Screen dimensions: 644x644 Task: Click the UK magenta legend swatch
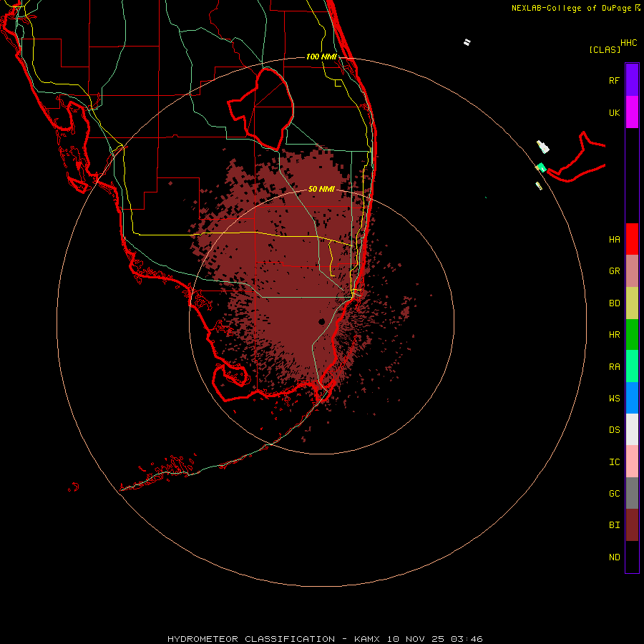632,112
